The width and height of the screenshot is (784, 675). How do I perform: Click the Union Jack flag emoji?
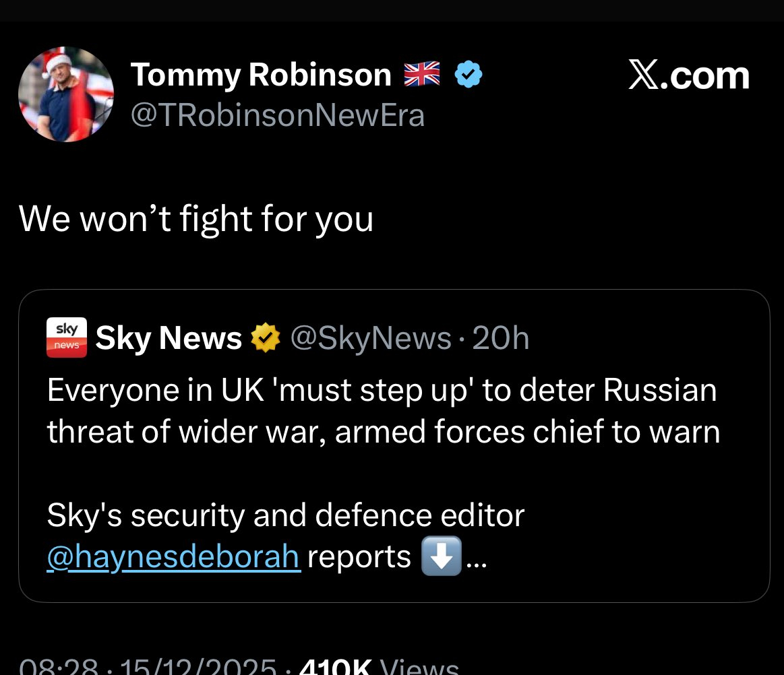pyautogui.click(x=421, y=74)
